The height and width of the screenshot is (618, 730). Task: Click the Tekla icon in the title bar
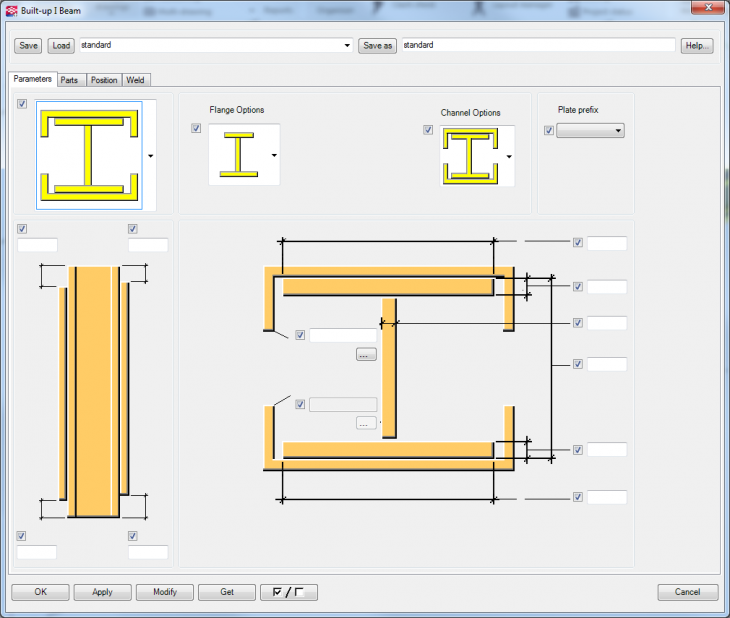[11, 13]
